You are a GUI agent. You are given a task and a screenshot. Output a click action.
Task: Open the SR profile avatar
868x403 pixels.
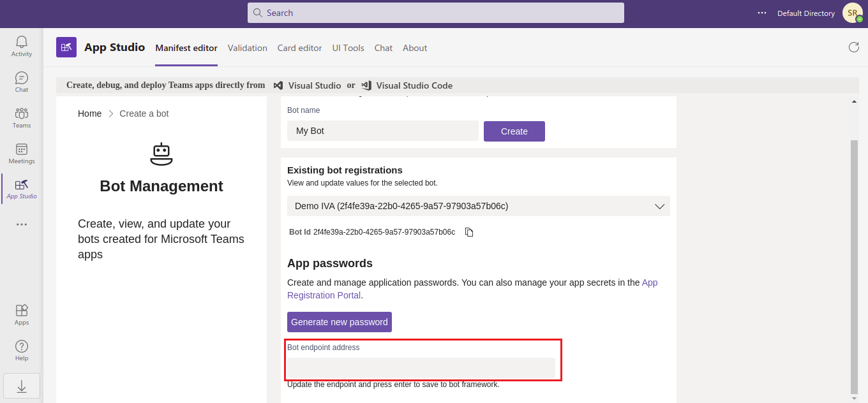click(x=853, y=13)
